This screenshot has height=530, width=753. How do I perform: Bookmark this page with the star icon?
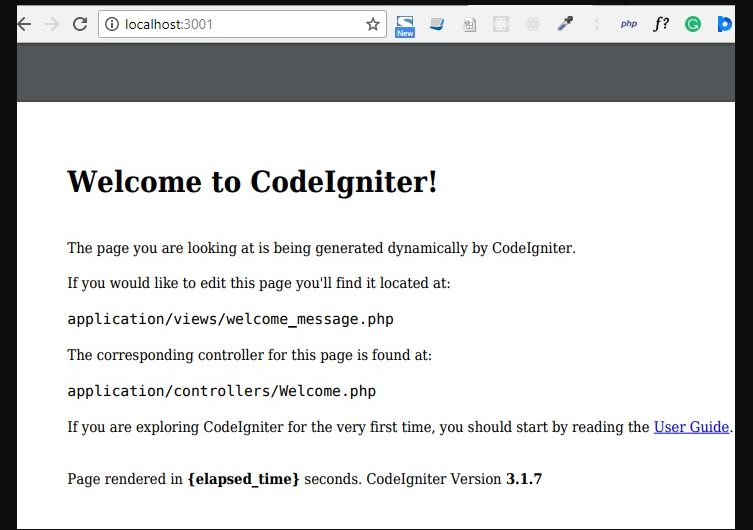(373, 24)
